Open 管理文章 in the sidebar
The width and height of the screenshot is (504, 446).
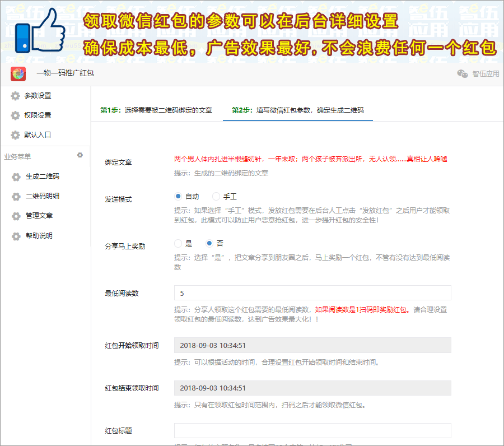click(x=39, y=216)
